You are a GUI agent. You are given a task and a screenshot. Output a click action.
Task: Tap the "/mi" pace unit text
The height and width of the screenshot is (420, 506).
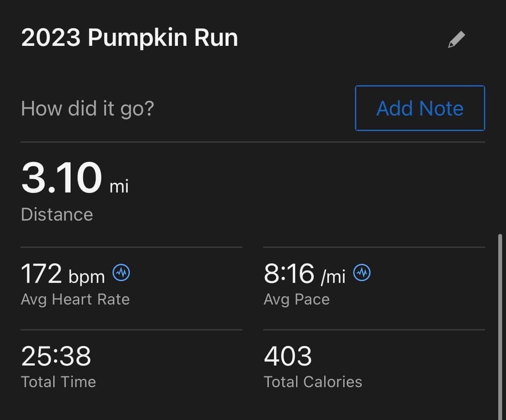pos(333,277)
